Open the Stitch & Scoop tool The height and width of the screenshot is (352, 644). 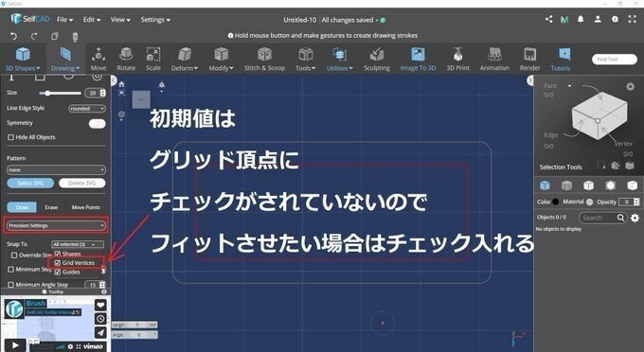tap(264, 59)
